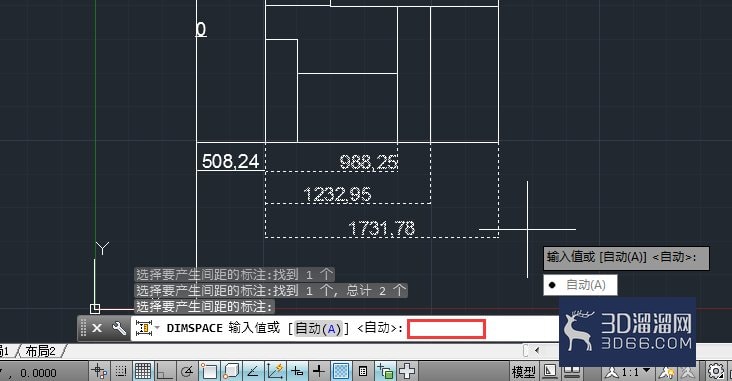Click the Selection Cycling status icon
Image resolution: width=732 pixels, height=381 pixels.
(x=385, y=371)
